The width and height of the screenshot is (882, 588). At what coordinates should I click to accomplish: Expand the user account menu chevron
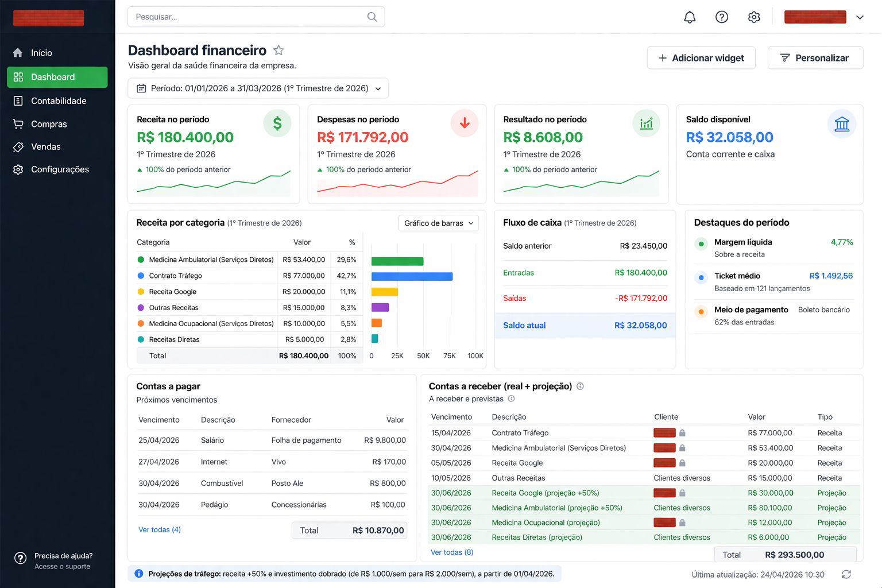(x=860, y=17)
